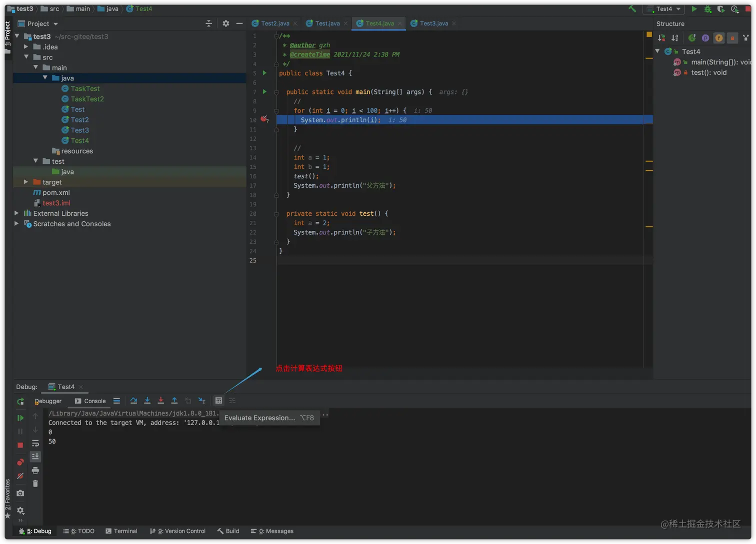This screenshot has width=756, height=544.
Task: Run Test4 with green play button
Action: (x=694, y=9)
